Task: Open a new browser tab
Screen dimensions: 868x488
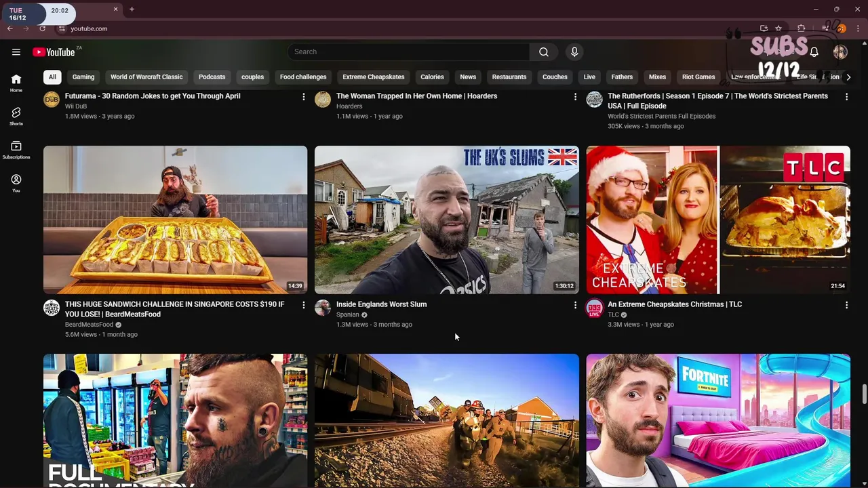Action: click(x=132, y=9)
